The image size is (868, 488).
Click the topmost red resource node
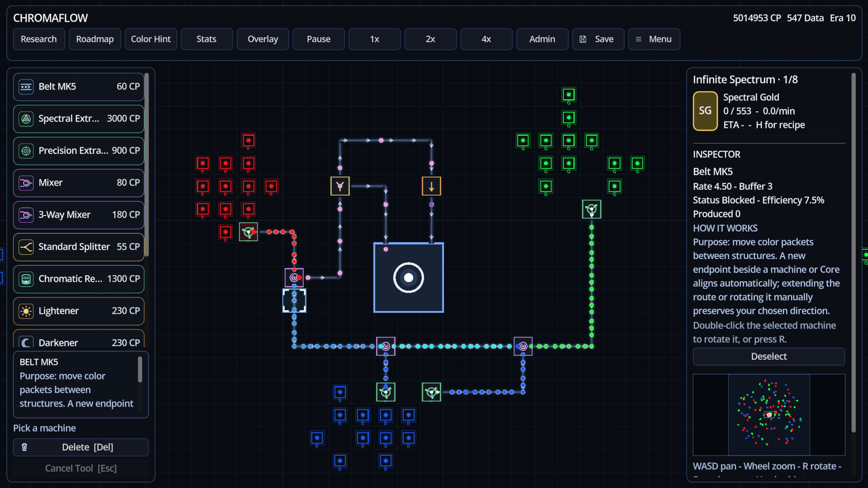(x=248, y=141)
